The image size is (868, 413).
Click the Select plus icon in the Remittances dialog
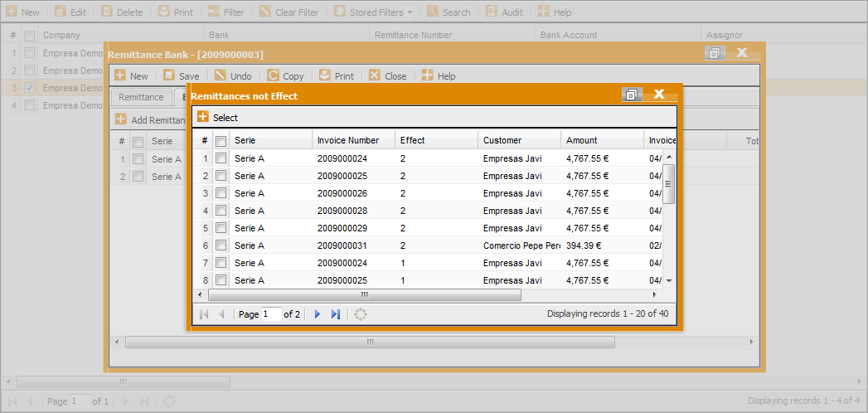203,117
